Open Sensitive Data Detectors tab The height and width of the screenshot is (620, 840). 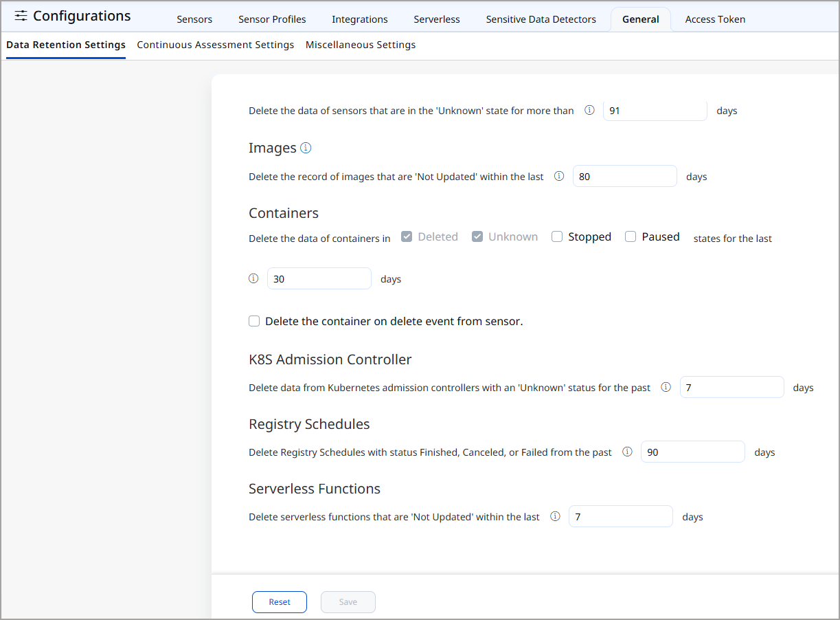coord(541,19)
